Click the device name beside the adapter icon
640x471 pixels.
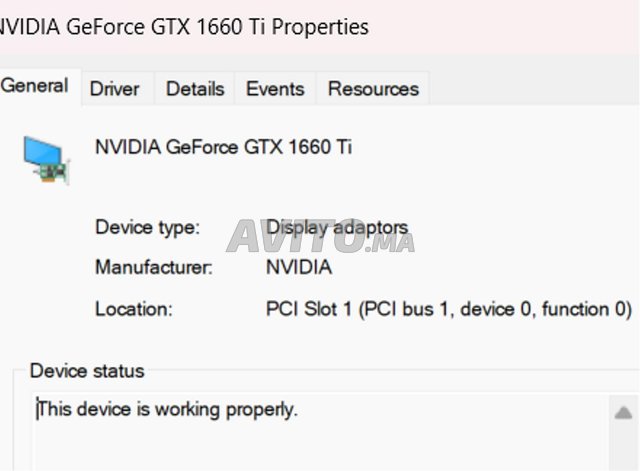tap(223, 147)
